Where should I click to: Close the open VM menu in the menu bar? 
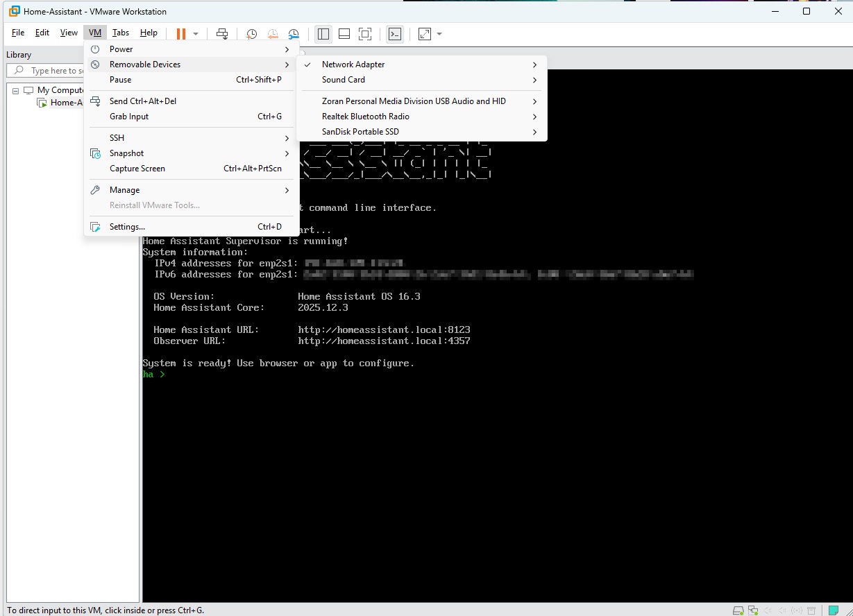point(95,33)
